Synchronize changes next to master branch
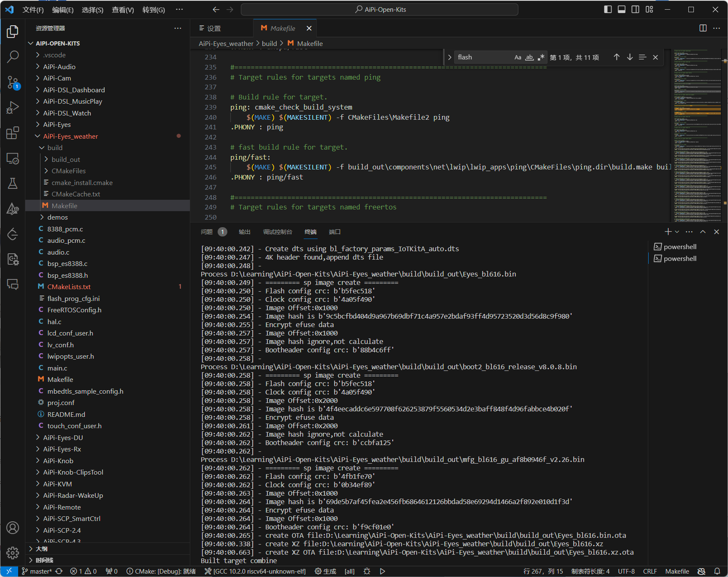Viewport: 728px width, 577px height. pyautogui.click(x=59, y=572)
